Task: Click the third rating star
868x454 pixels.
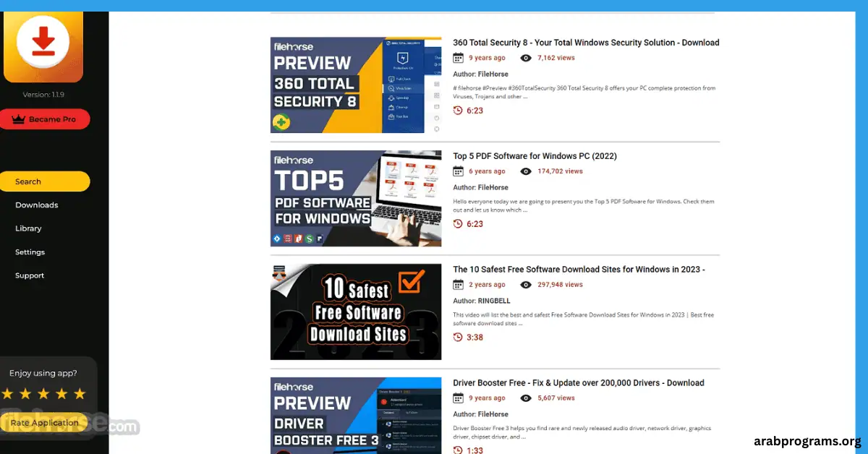Action: point(43,394)
